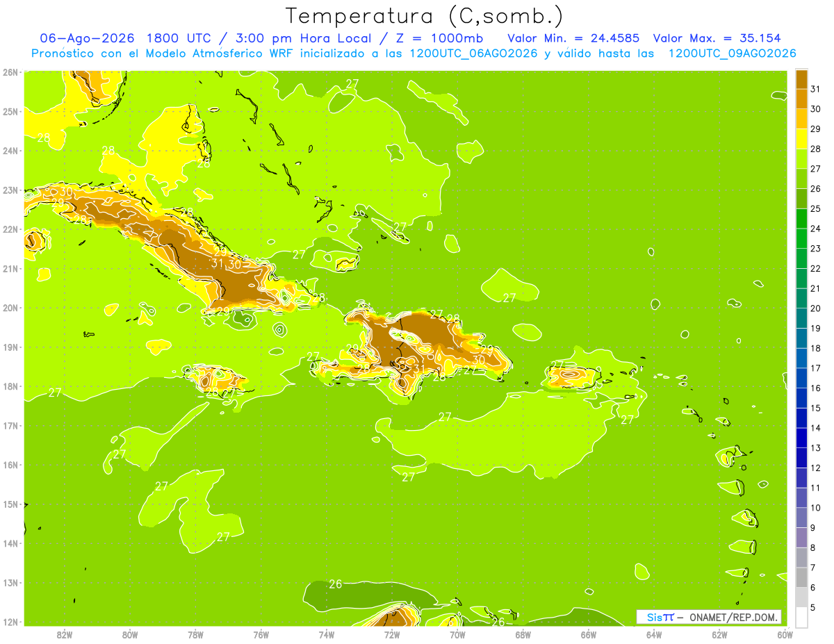834x644 pixels.
Task: Click the color scale label "16"
Action: pos(815,388)
